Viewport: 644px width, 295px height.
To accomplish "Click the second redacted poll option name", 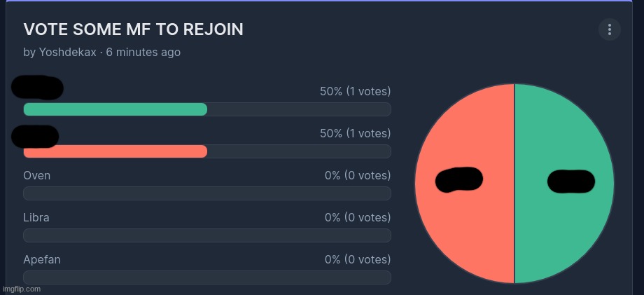I will click(x=35, y=137).
